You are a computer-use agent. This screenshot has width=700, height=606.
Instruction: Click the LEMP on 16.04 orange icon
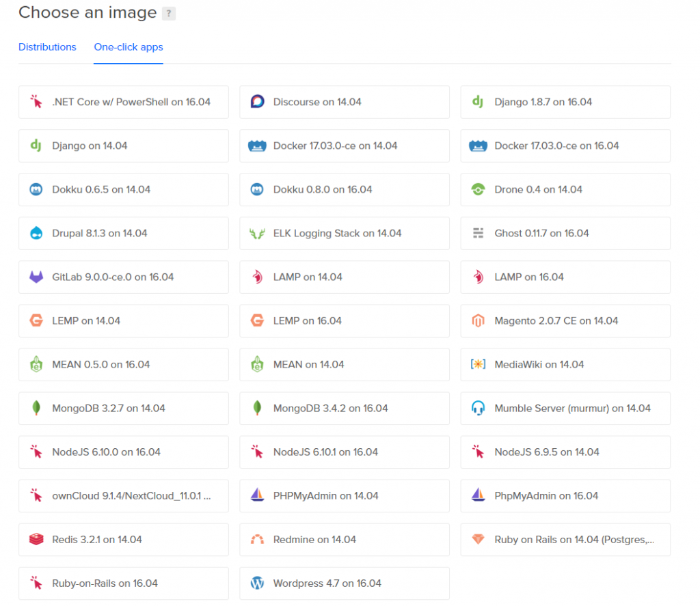[x=257, y=320]
